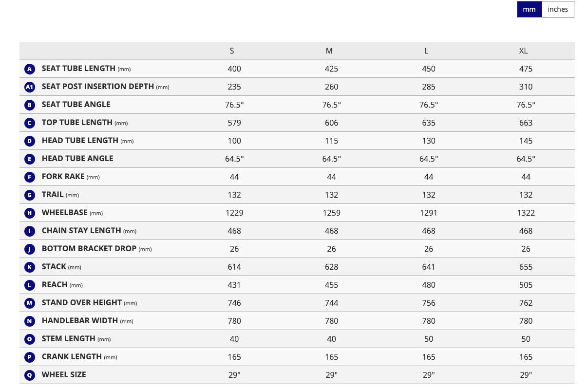Click the M size column header
The width and height of the screenshot is (588, 388).
pyautogui.click(x=329, y=51)
